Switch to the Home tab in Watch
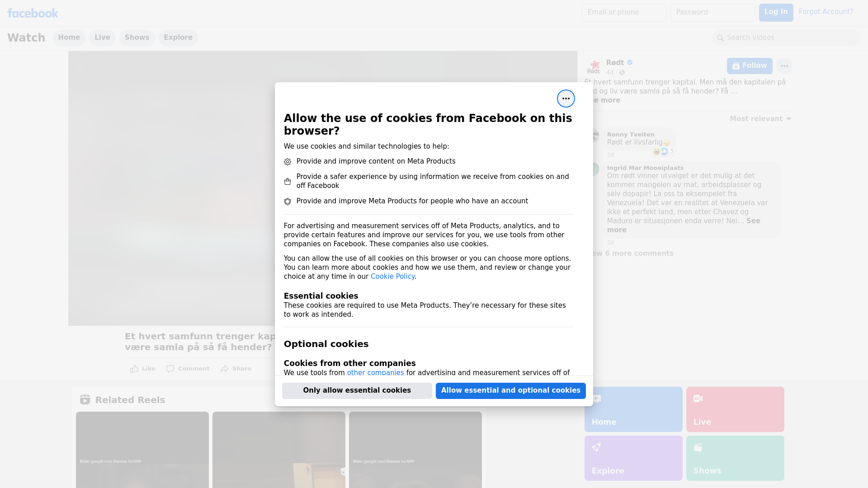The image size is (868, 488). 69,38
